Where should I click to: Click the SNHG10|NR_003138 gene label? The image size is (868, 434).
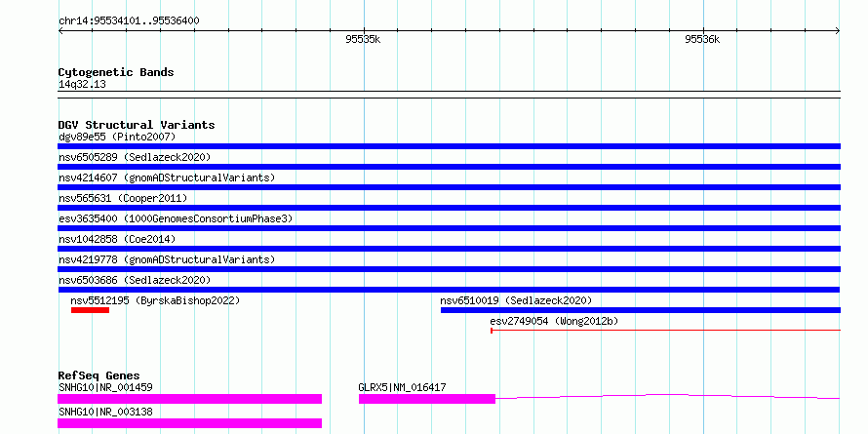pyautogui.click(x=105, y=412)
